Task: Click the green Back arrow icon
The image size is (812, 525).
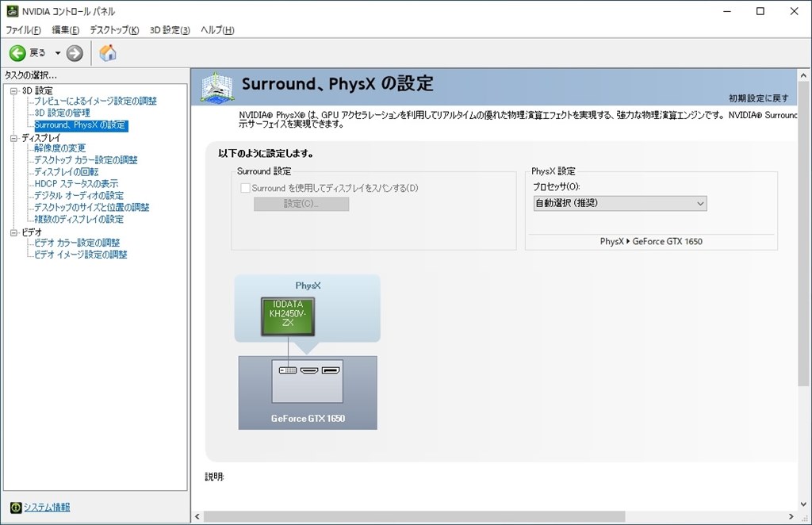Action: (x=17, y=53)
